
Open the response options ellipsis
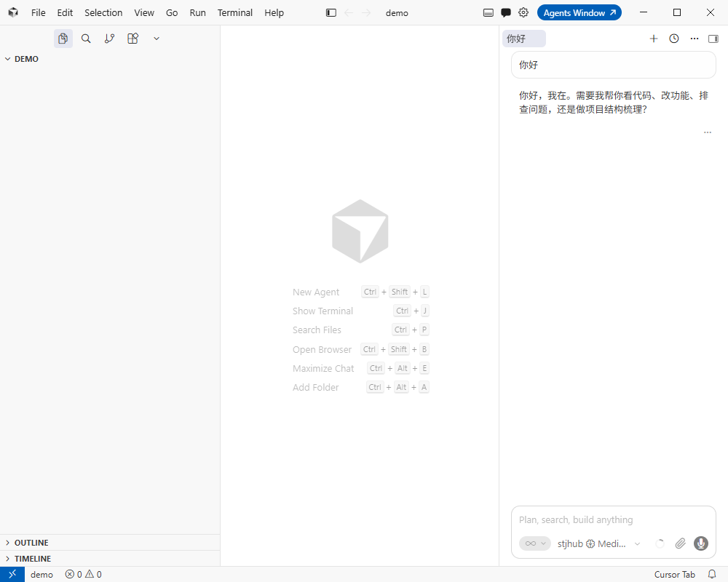708,132
